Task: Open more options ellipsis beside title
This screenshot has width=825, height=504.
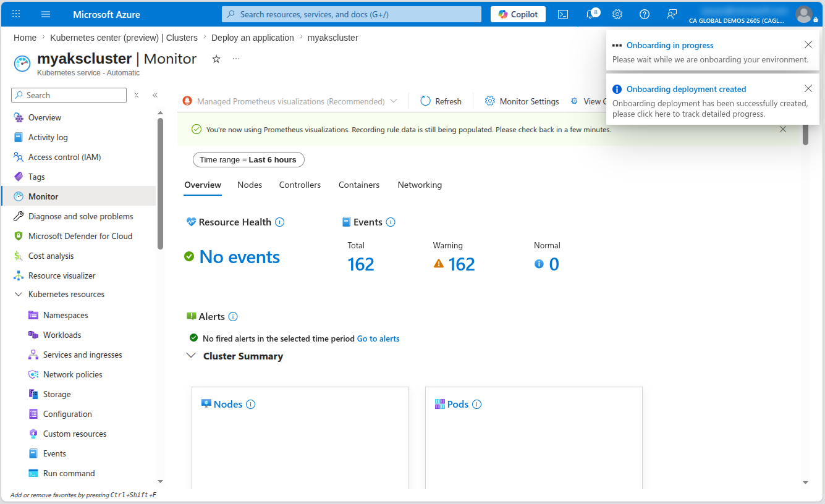Action: click(236, 59)
